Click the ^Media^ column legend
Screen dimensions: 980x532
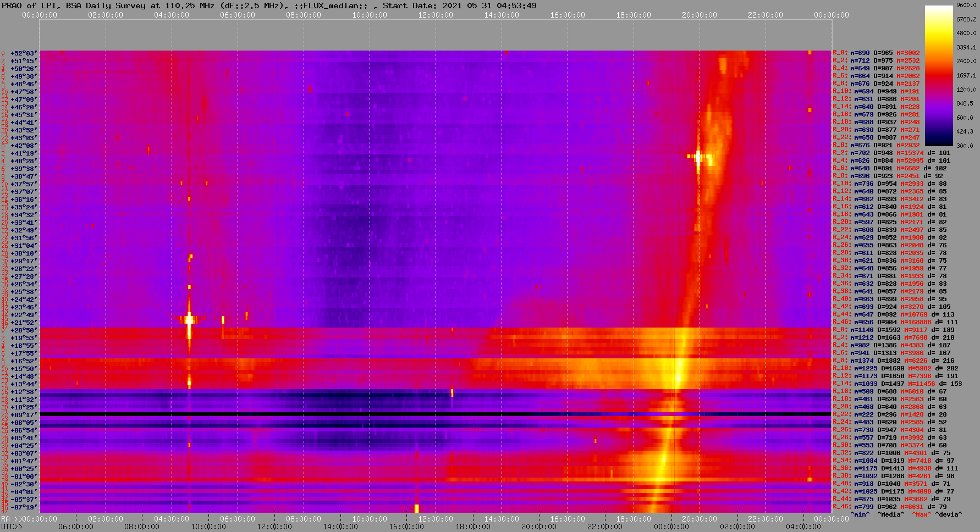[x=891, y=515]
